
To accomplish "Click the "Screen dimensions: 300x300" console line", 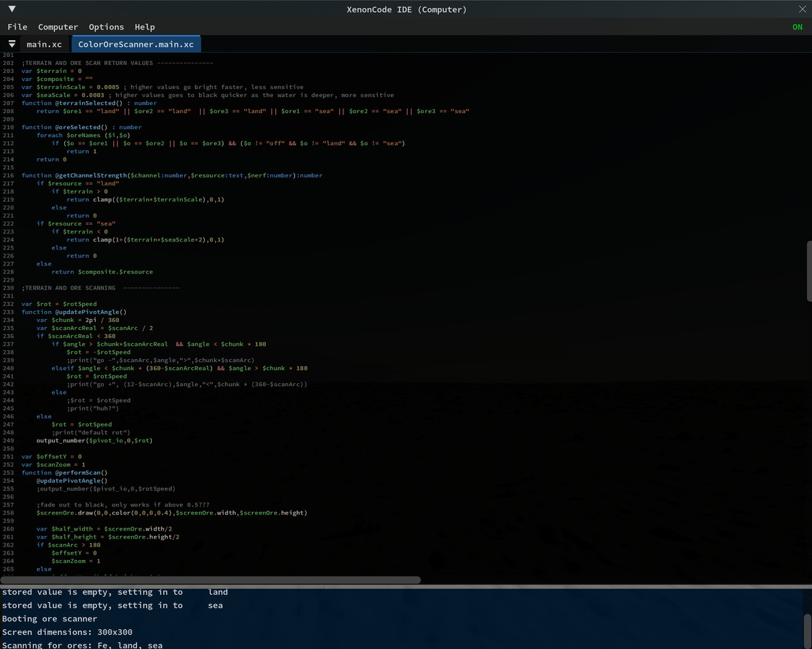I will coord(67,632).
